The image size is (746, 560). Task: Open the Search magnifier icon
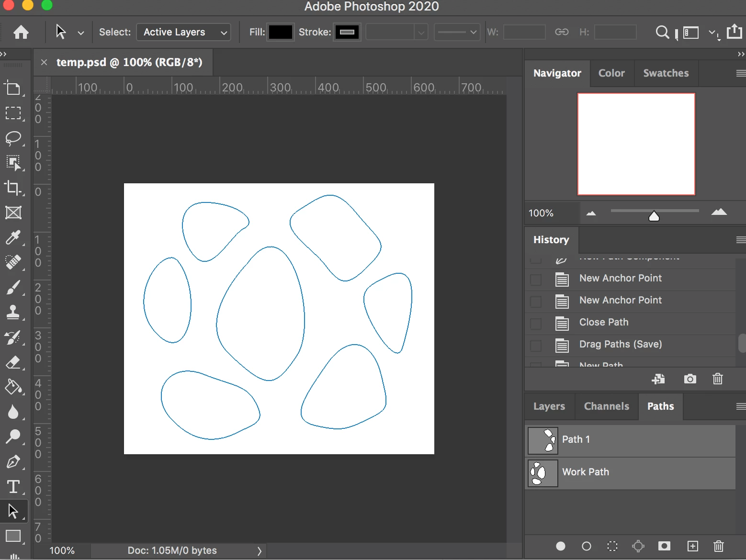point(662,32)
